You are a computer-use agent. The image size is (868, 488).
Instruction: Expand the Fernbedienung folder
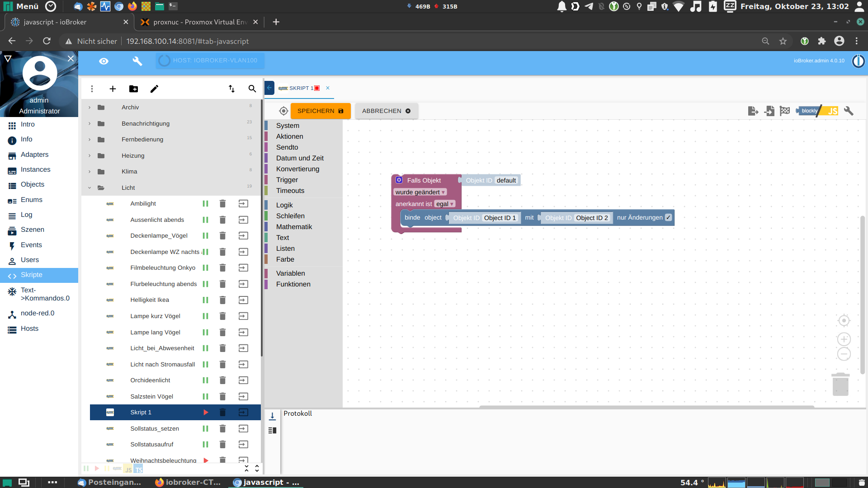90,140
